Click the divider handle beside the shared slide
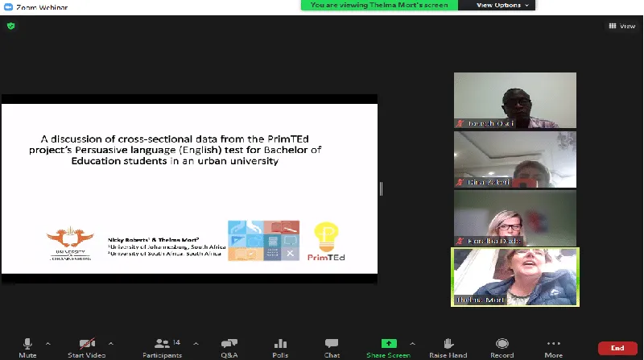This screenshot has width=644, height=360. [x=381, y=188]
